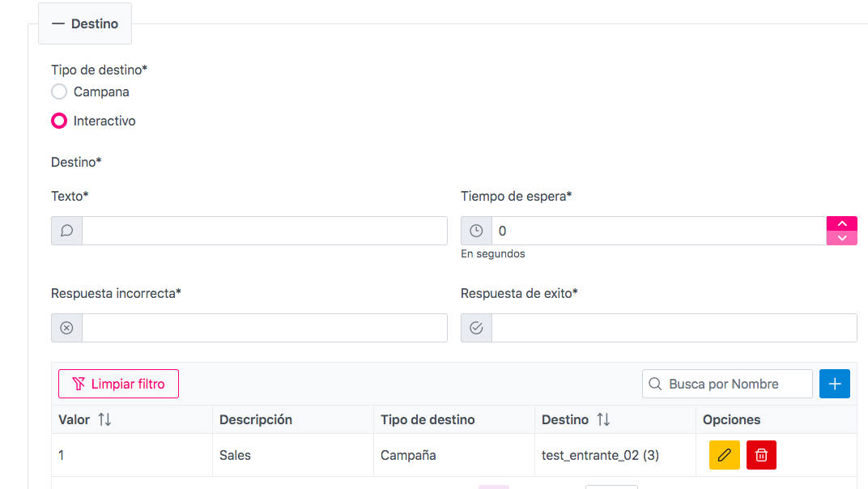868x489 pixels.
Task: Select the Interactivo radio option
Action: 59,121
